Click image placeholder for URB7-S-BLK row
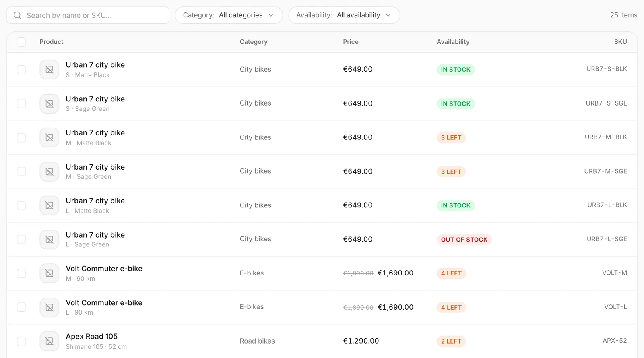 coord(50,70)
